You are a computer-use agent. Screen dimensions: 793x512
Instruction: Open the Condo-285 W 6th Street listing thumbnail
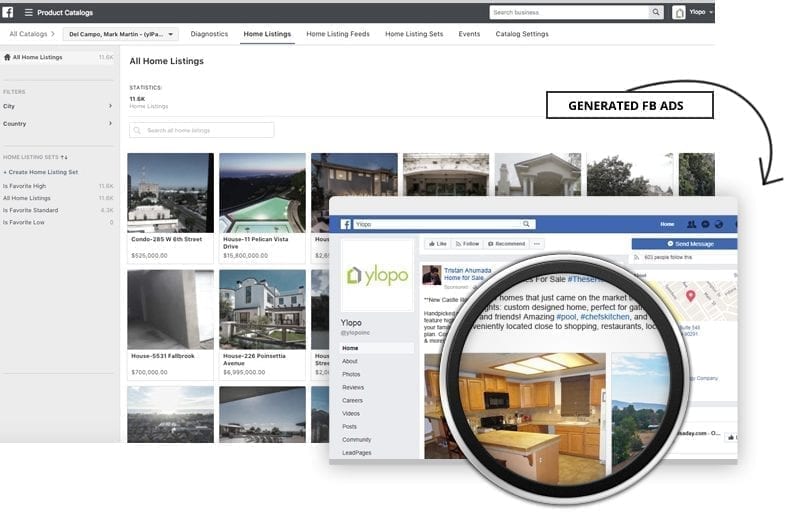pos(170,193)
